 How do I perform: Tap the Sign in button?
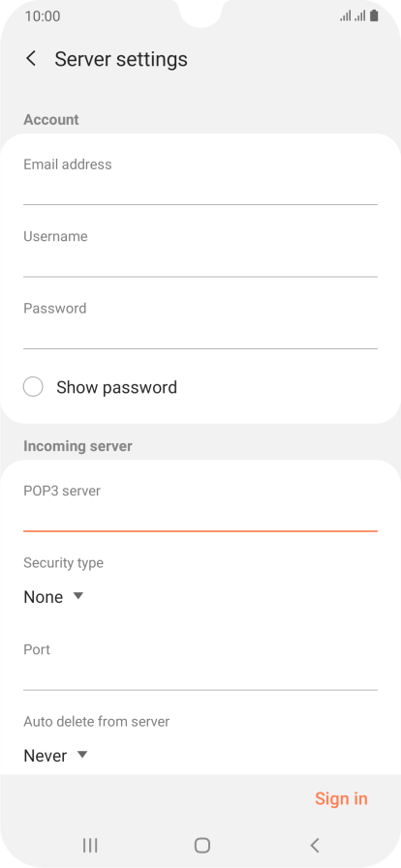tap(341, 798)
